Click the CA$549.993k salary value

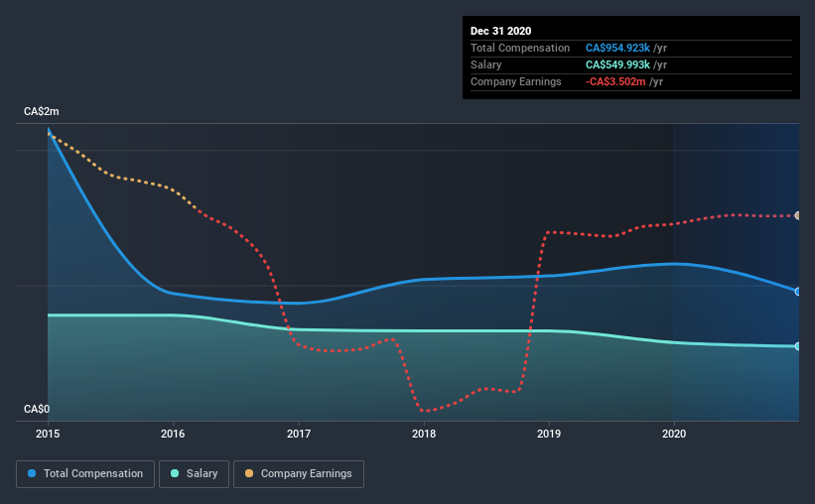[617, 64]
